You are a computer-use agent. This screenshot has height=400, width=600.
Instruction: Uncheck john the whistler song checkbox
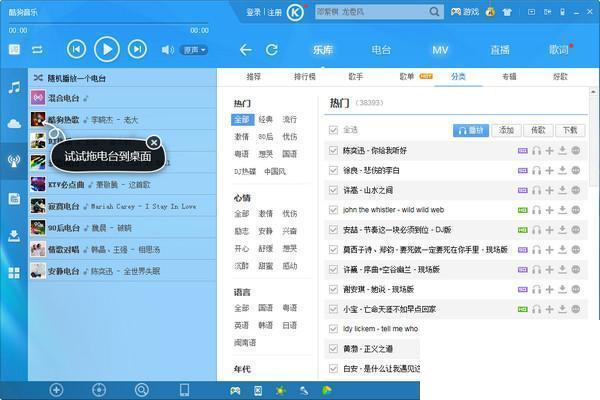[x=333, y=210]
